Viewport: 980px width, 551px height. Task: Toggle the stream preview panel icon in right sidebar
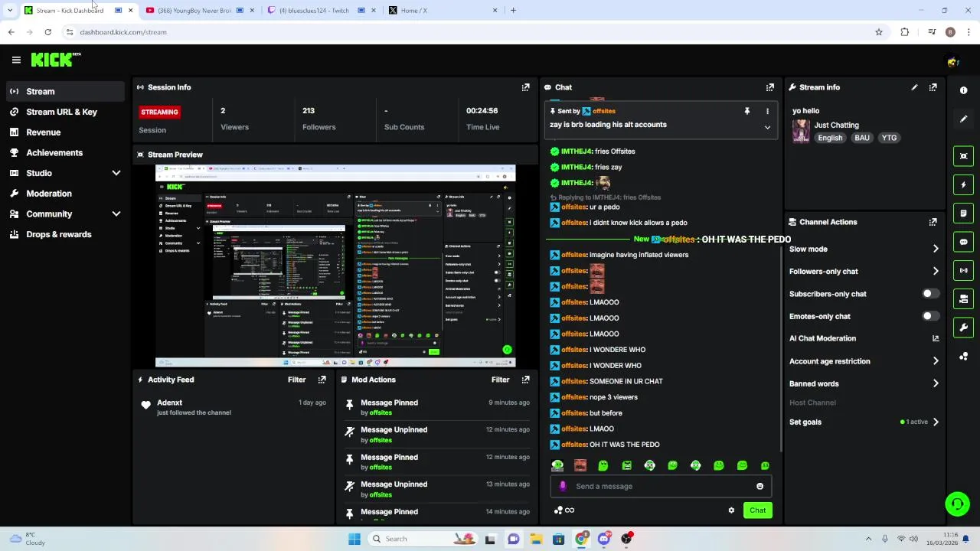pos(963,156)
